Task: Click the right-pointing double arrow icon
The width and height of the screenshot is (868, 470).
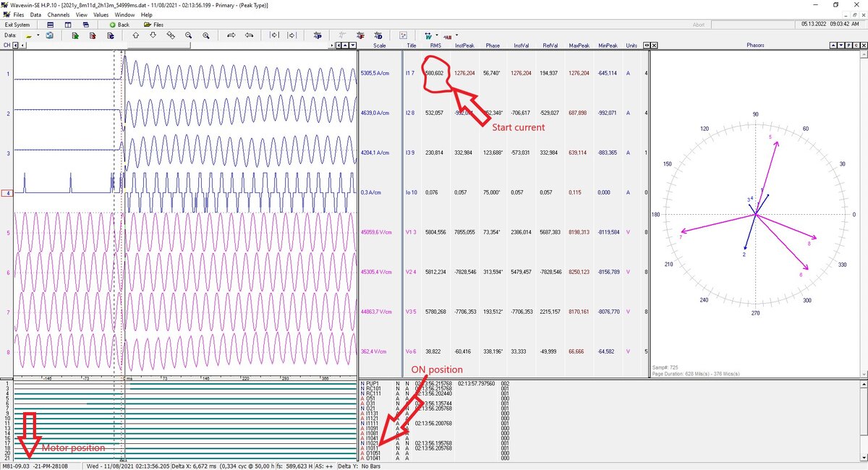Action: tap(231, 35)
